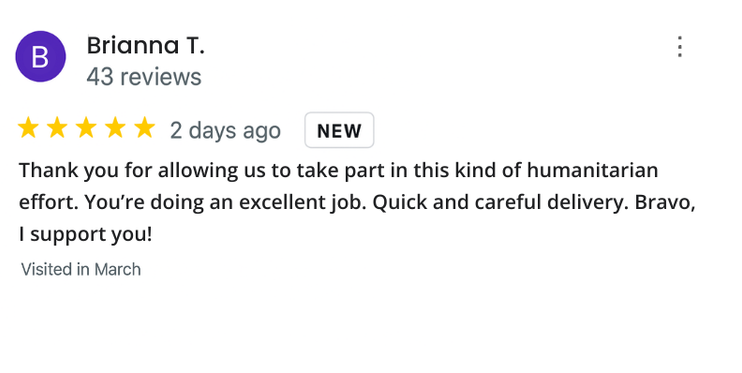Click the NEW badge
Image resolution: width=742 pixels, height=373 pixels.
point(339,130)
